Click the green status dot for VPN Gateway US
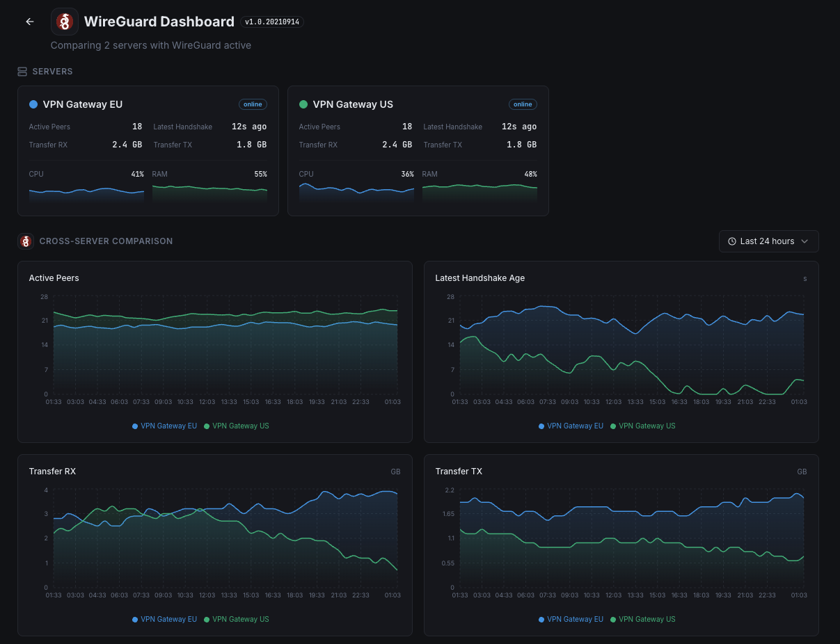 coord(303,104)
